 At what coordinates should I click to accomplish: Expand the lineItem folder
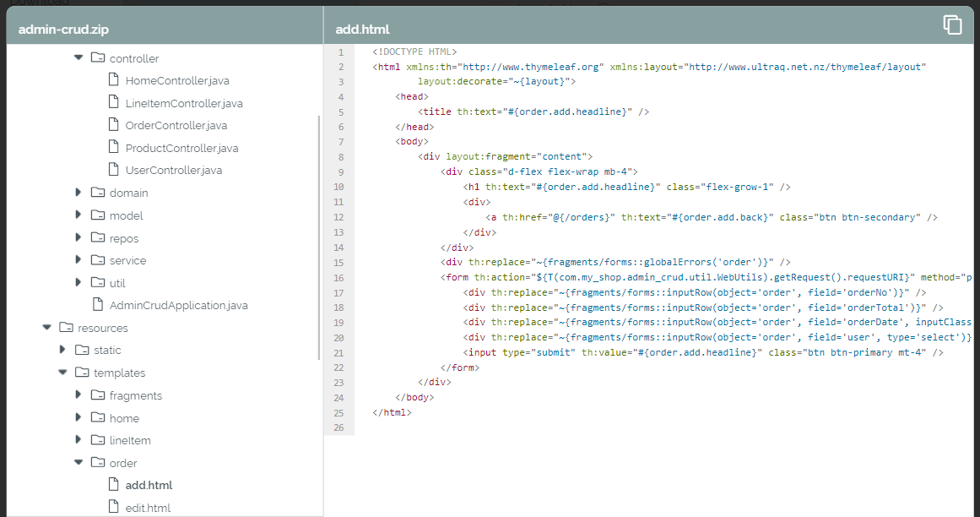point(79,440)
